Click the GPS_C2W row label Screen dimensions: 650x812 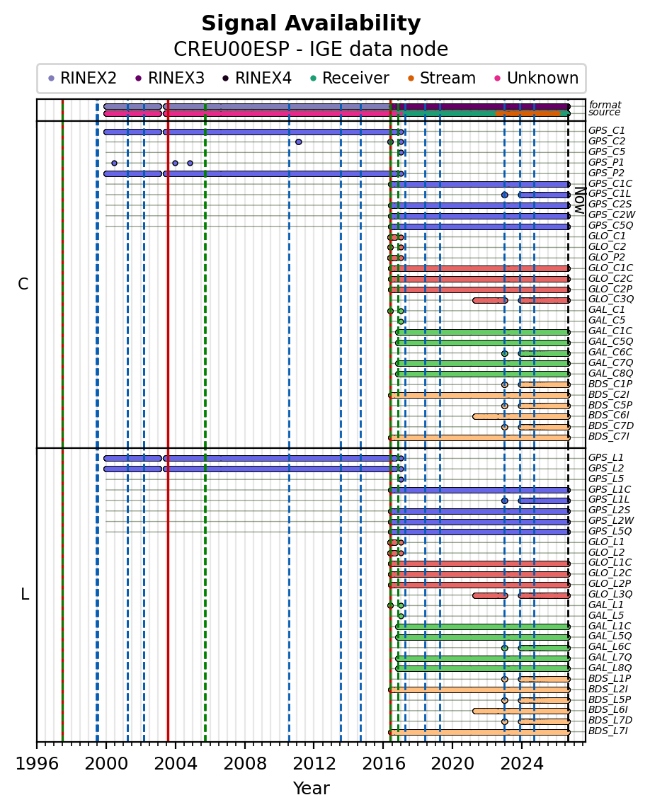point(612,215)
